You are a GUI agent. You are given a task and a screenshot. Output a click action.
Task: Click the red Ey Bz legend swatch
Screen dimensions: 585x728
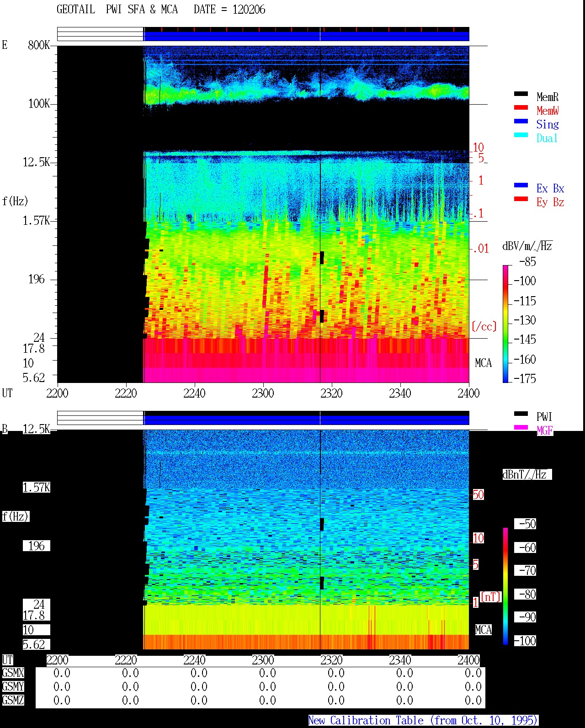point(521,199)
